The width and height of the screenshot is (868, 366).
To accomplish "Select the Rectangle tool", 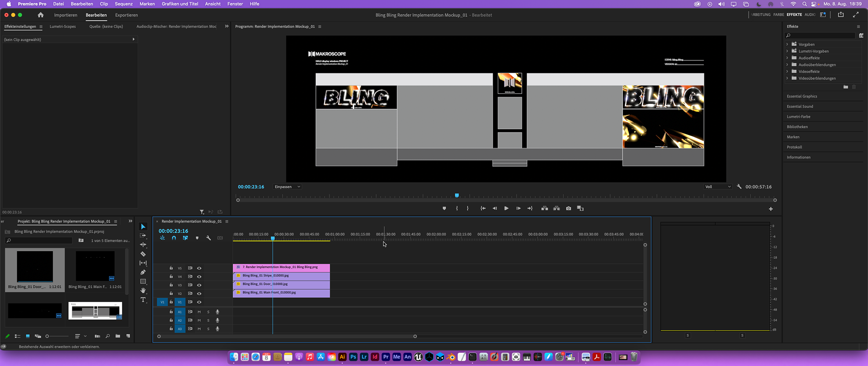I will pyautogui.click(x=143, y=282).
